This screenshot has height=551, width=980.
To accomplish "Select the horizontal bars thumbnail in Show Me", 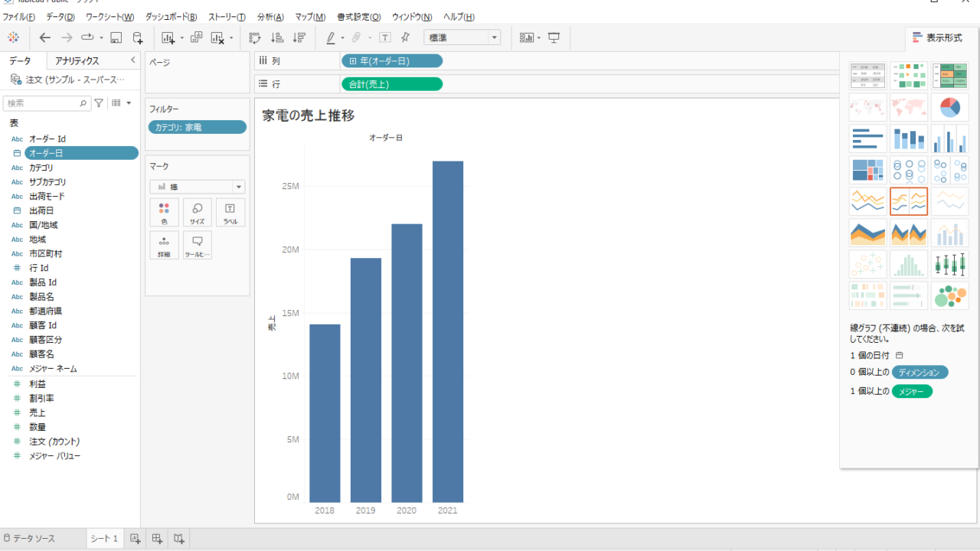I will point(867,139).
